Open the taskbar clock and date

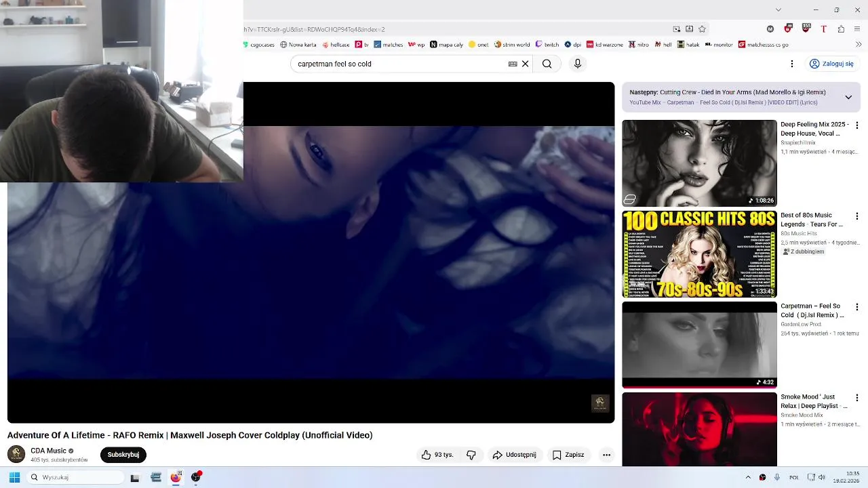[846, 477]
